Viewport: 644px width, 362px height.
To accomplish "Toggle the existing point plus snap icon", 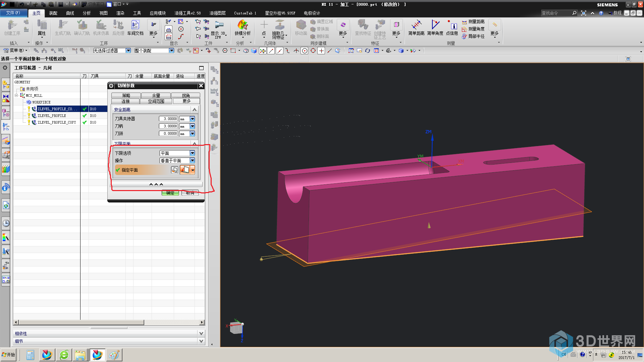I will (x=321, y=51).
